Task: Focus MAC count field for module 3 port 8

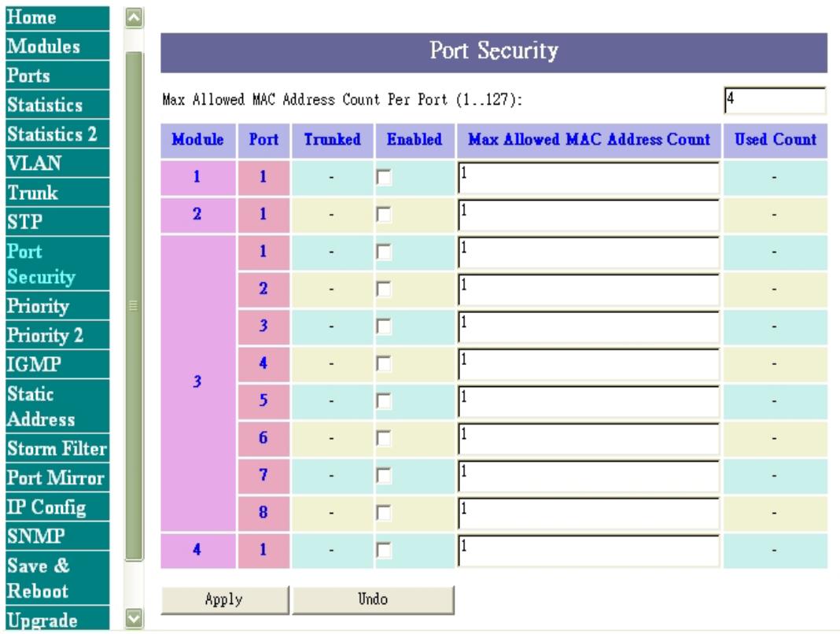Action: 589,514
